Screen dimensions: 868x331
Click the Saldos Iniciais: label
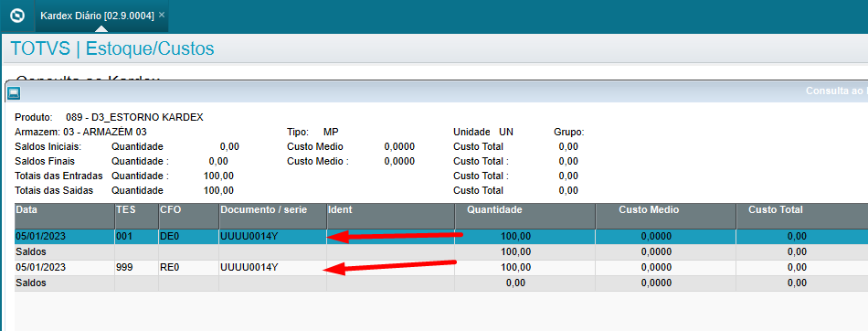pos(48,147)
